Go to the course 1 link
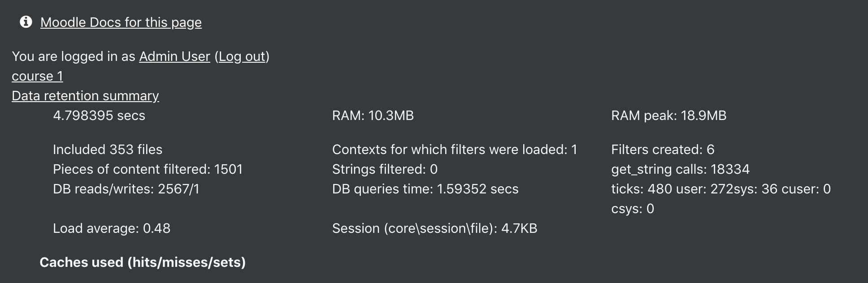Image resolution: width=868 pixels, height=283 pixels. pyautogui.click(x=37, y=76)
